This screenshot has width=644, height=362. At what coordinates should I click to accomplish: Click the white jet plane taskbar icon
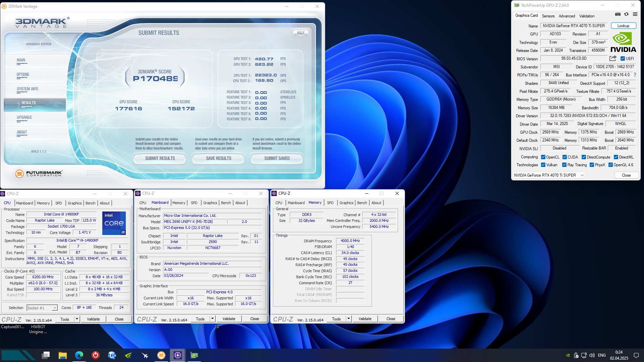click(145, 355)
